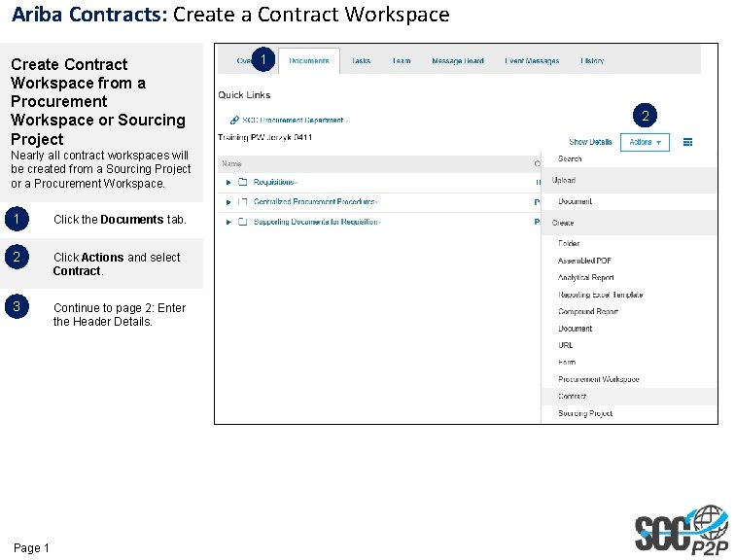Click the link icon beside SCC Procurement Department
Screen dimensions: 735x560
coord(234,120)
